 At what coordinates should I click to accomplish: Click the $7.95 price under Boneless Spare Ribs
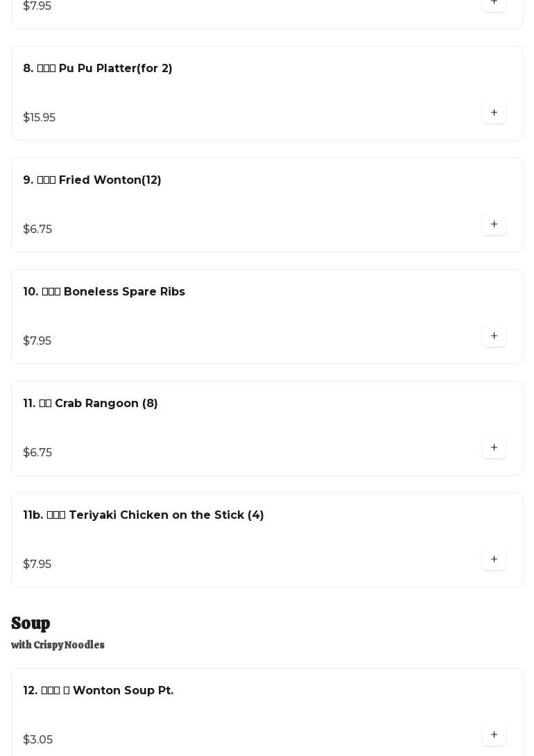click(37, 341)
